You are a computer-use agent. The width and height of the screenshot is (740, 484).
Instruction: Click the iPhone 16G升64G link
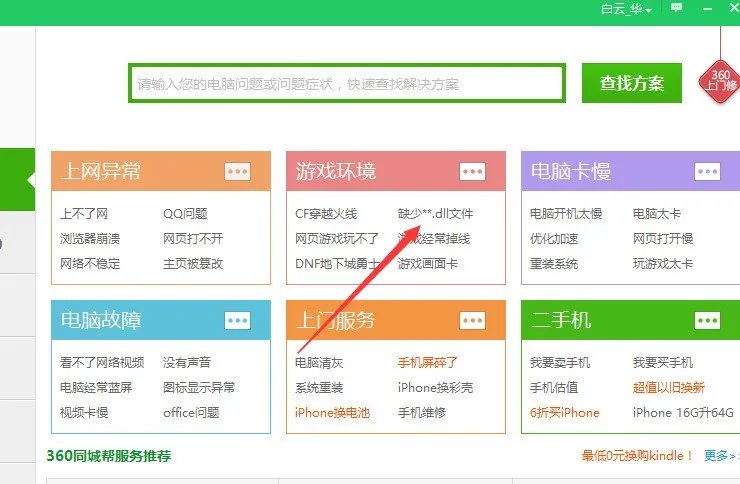point(683,413)
